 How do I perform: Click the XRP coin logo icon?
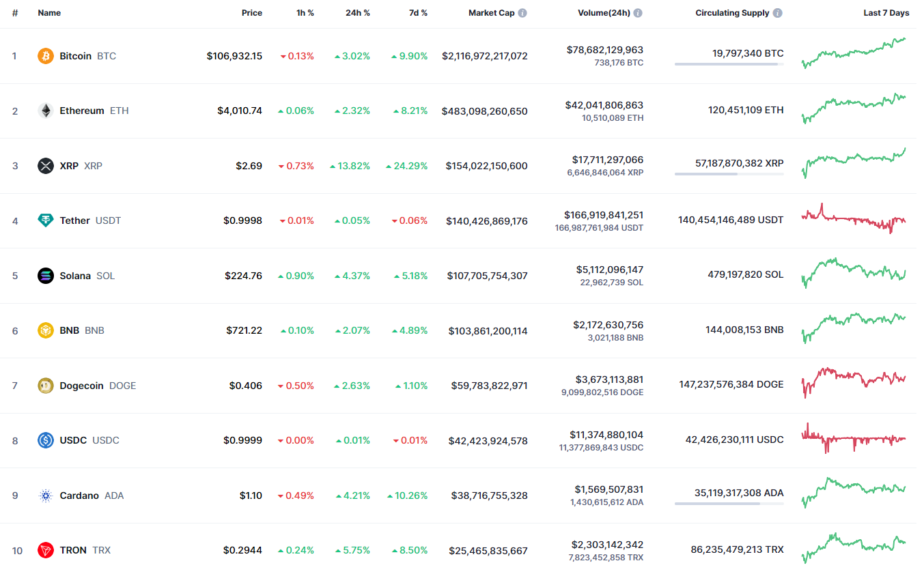click(x=46, y=166)
